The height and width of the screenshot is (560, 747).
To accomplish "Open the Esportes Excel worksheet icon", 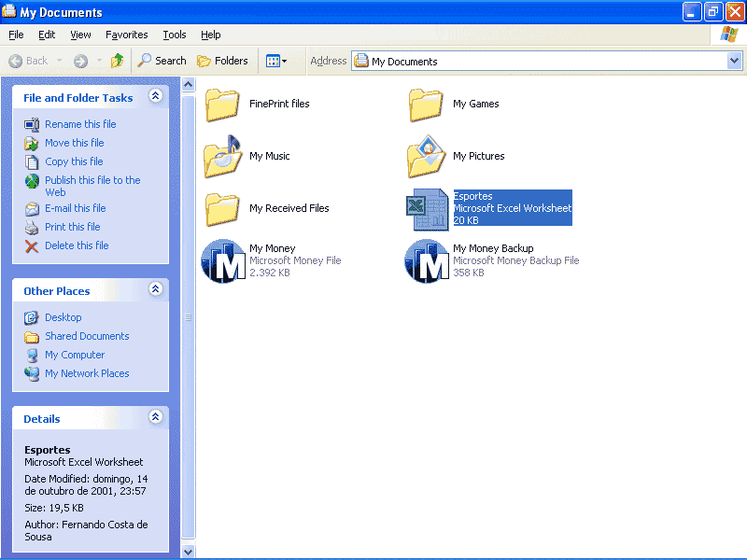I will click(x=428, y=209).
